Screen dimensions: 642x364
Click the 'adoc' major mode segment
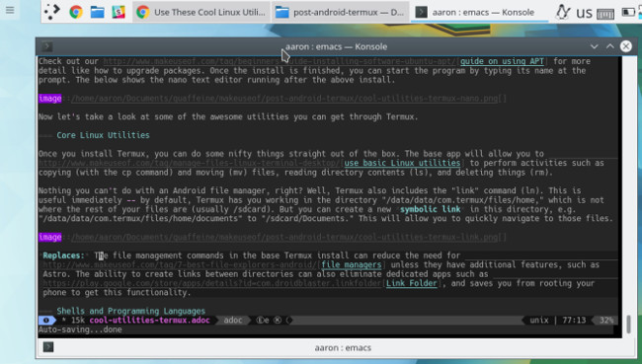pos(233,321)
